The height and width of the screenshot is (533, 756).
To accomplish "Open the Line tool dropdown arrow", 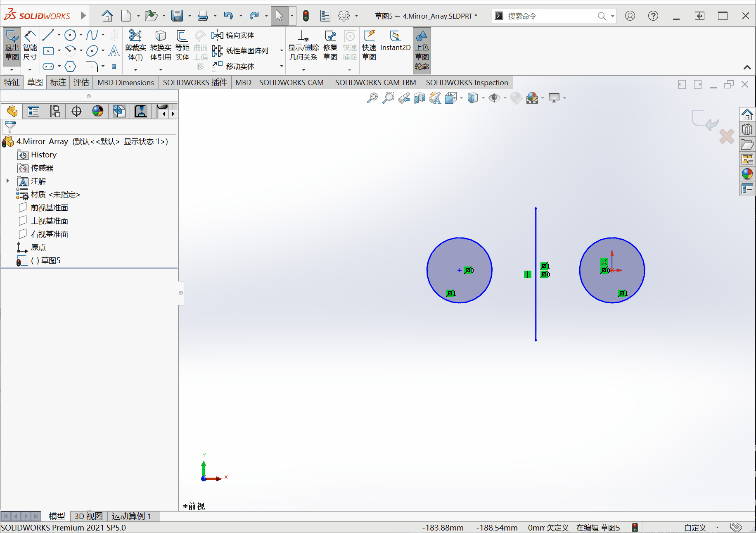I will tap(59, 35).
